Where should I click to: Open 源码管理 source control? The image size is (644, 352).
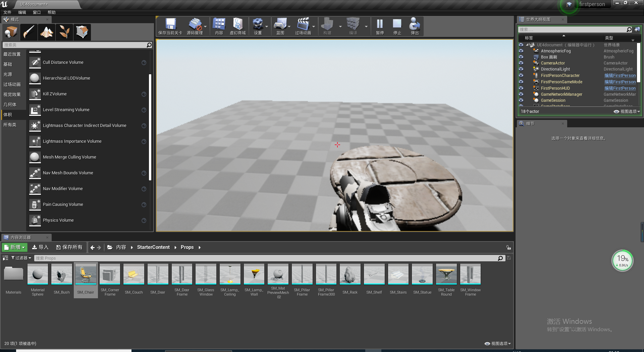tap(195, 26)
